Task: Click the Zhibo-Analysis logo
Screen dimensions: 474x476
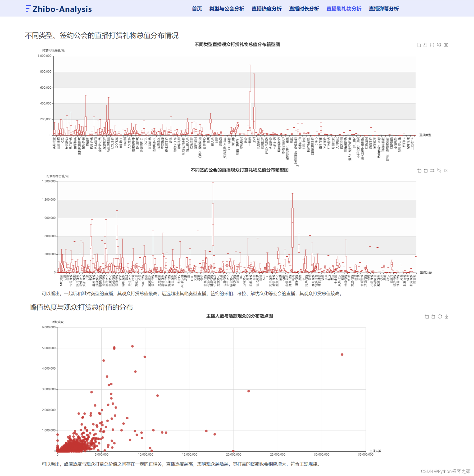Action: click(x=59, y=9)
